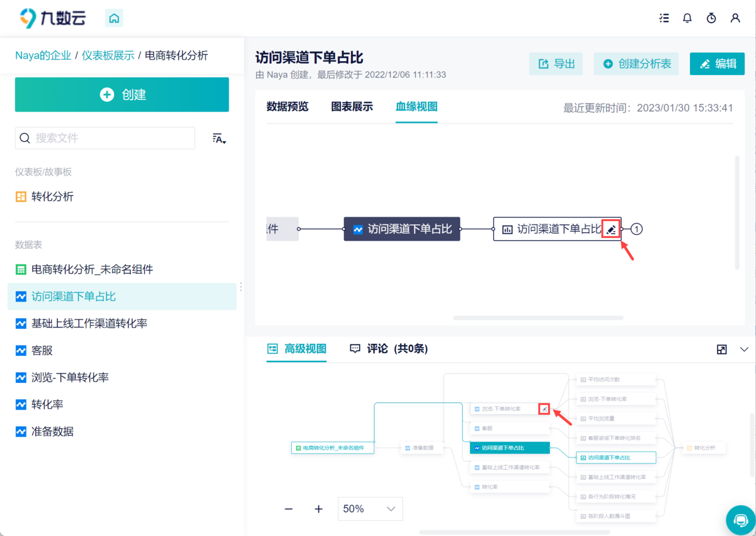The width and height of the screenshot is (756, 536).
Task: Zoom in with the plus button
Action: point(319,509)
